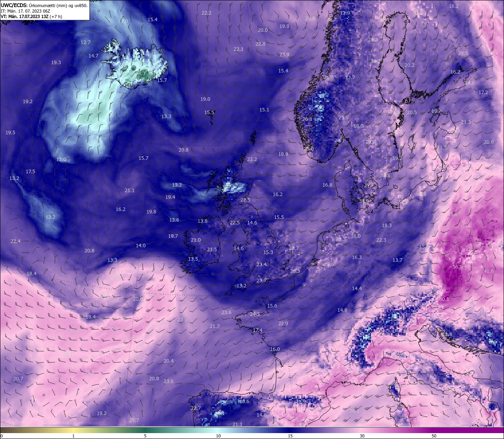Click the 56.9 maximum value label
Image resolution: width=504 pixels, height=439 pixels.
pos(458,267)
